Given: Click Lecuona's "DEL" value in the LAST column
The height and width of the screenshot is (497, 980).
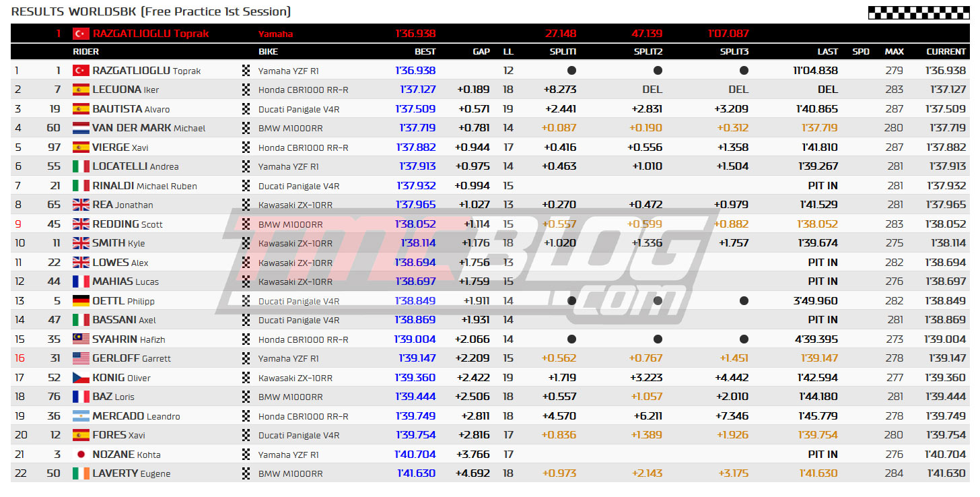Looking at the screenshot, I should pos(828,90).
